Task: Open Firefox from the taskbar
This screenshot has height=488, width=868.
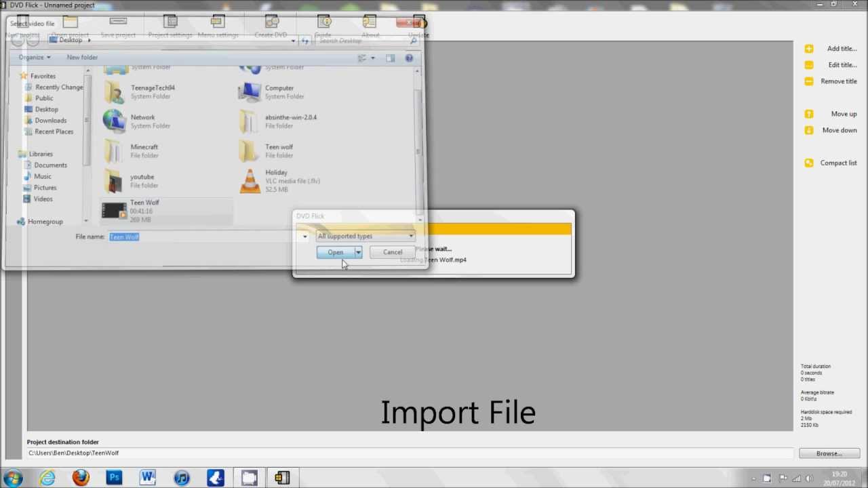Action: [81, 478]
